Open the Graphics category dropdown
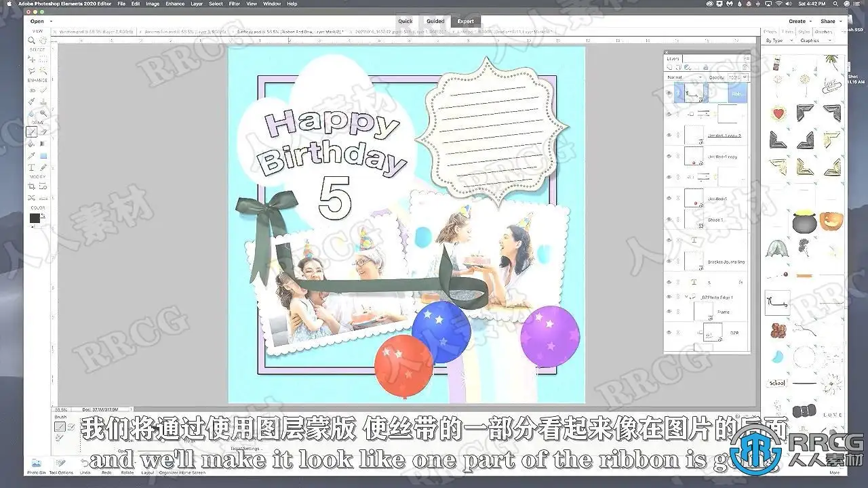 tap(816, 41)
